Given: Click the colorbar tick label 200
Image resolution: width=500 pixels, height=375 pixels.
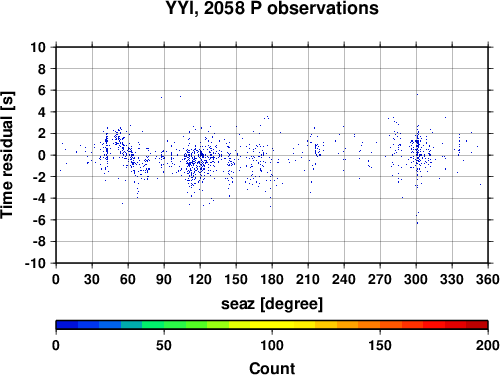Looking at the screenshot, I should (x=488, y=345).
